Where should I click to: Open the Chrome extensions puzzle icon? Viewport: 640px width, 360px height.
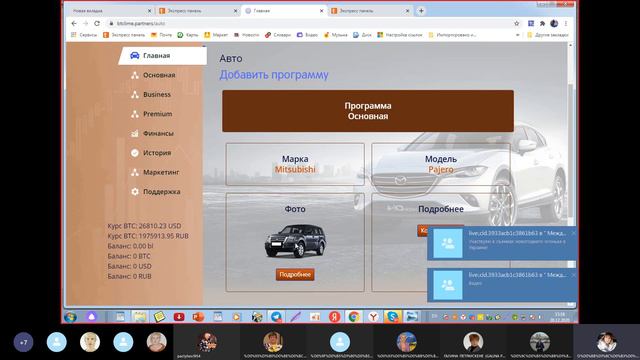point(542,24)
